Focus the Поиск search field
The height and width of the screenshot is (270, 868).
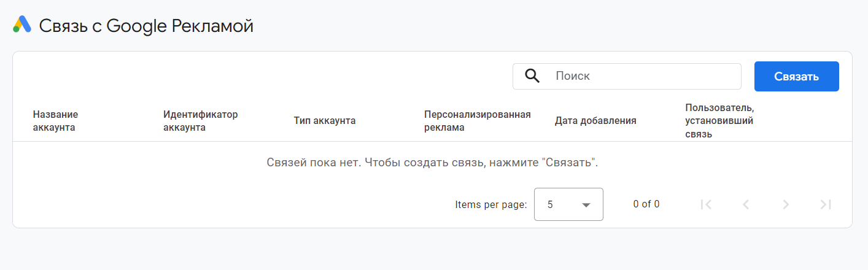(x=627, y=76)
